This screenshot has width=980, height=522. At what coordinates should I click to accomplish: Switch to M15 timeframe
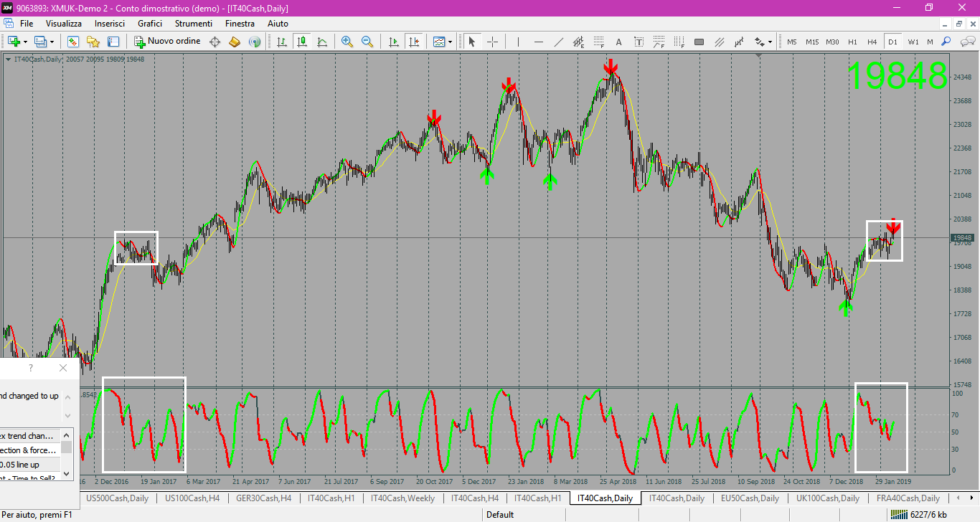[x=811, y=42]
